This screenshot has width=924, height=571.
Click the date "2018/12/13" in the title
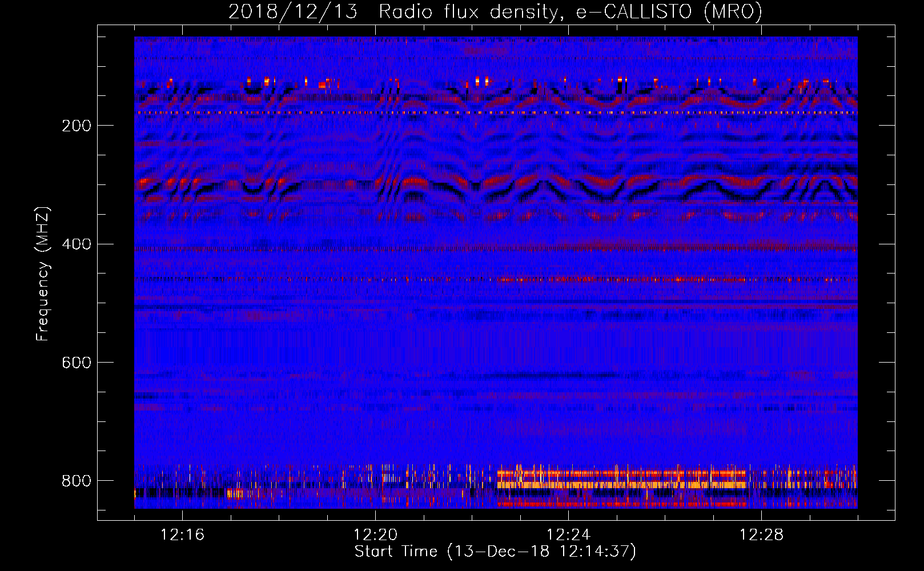coord(293,12)
